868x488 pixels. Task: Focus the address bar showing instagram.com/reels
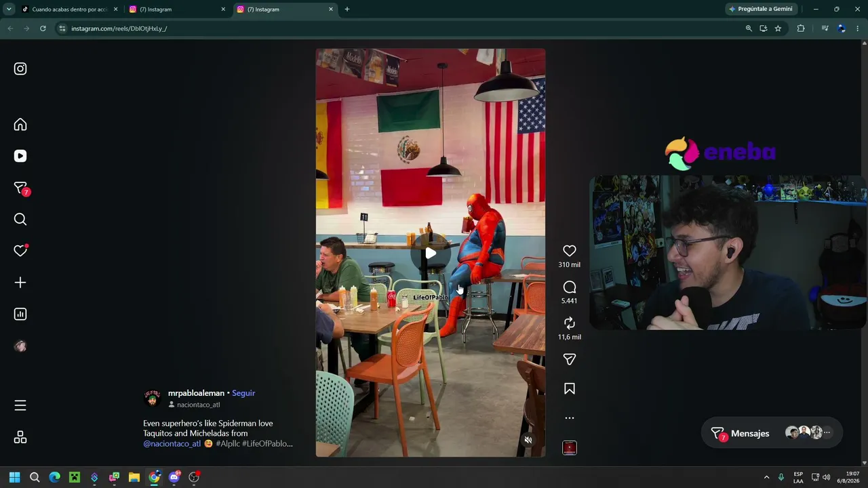tap(400, 28)
